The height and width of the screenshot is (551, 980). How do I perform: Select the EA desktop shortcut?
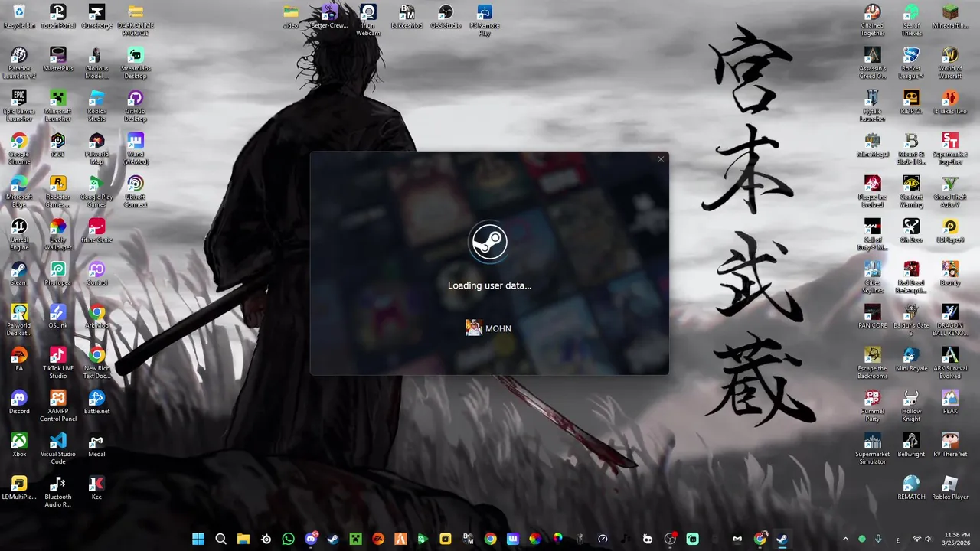[x=19, y=360]
